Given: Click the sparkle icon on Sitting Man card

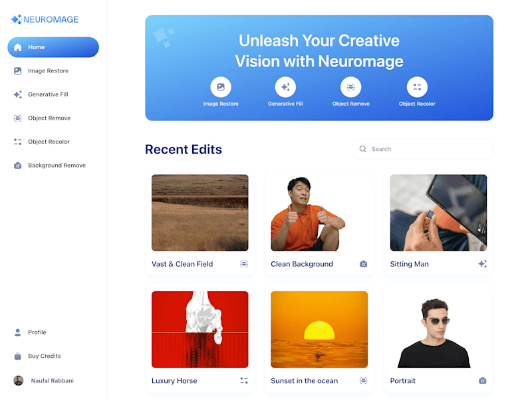Looking at the screenshot, I should [x=483, y=264].
